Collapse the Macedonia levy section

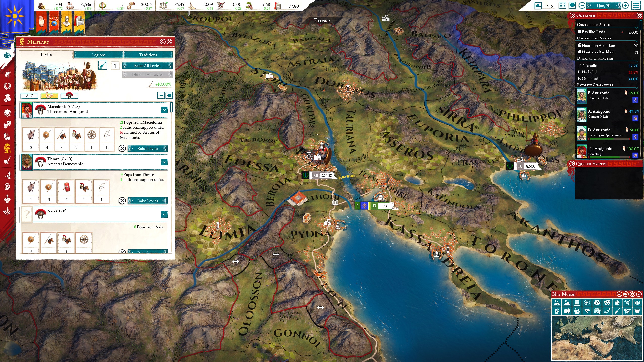(x=164, y=110)
